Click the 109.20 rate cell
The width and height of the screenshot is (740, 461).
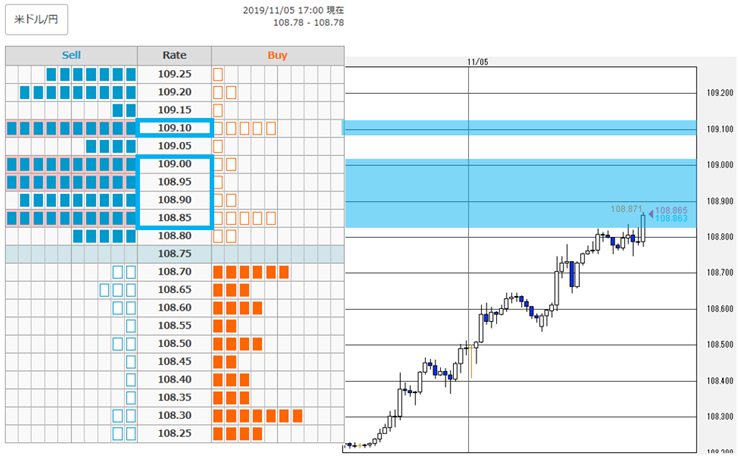[x=175, y=92]
